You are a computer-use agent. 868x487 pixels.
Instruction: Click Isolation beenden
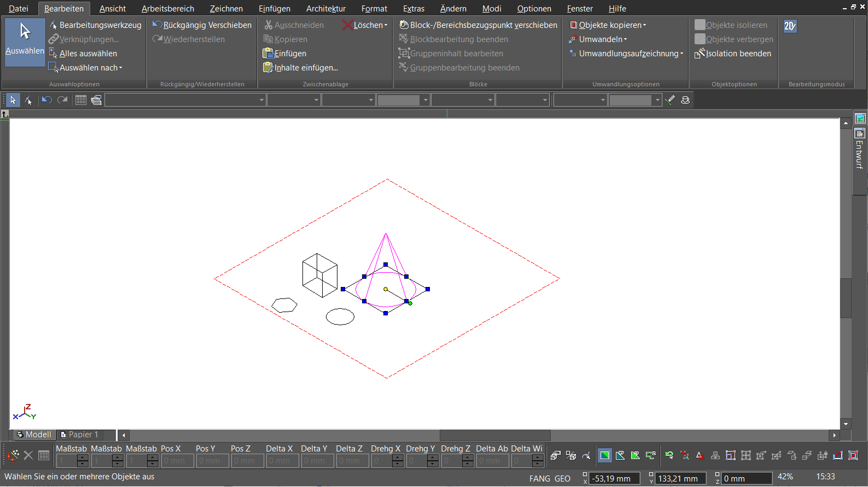click(x=733, y=54)
